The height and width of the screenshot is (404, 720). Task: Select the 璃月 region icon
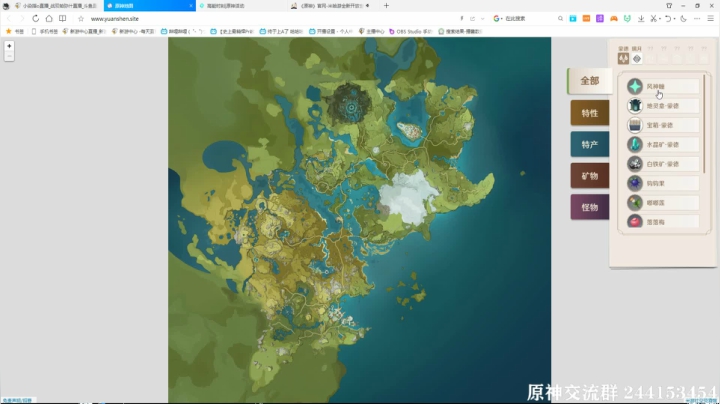click(637, 58)
